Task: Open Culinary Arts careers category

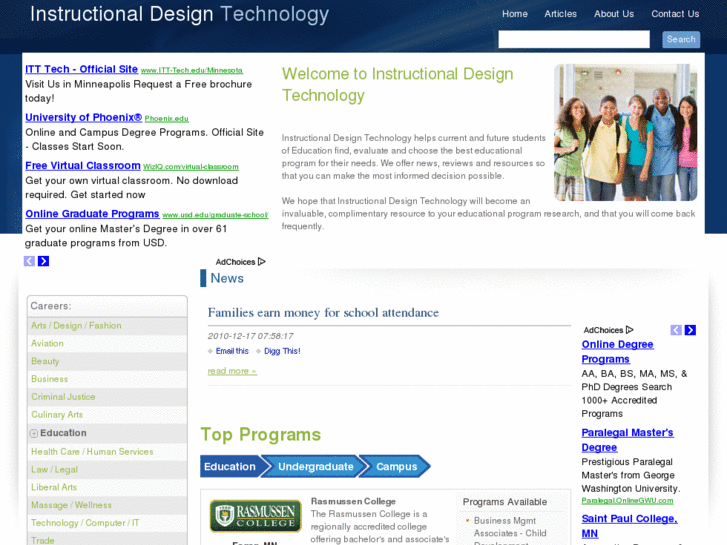Action: coord(57,415)
